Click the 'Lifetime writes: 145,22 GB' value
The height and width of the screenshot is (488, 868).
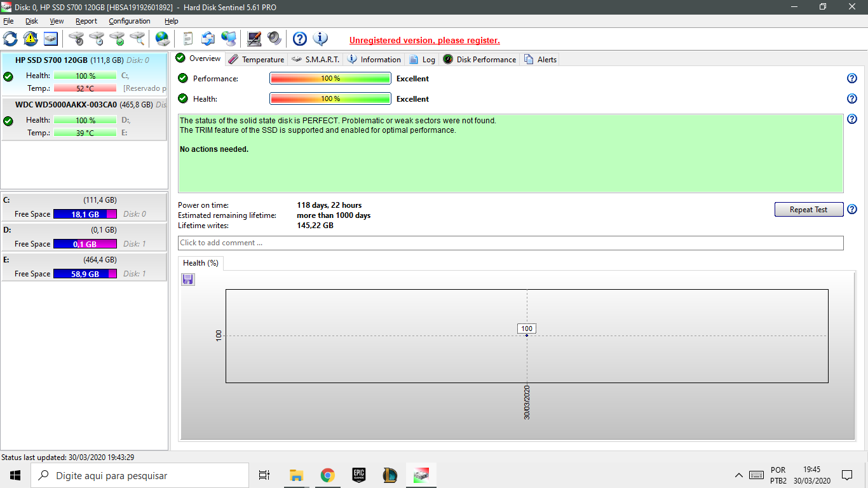tap(315, 226)
